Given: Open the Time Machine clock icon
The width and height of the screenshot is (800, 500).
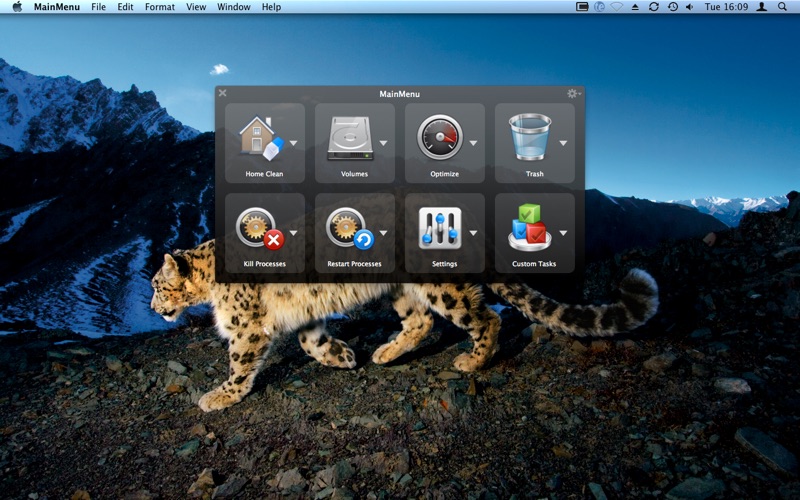Looking at the screenshot, I should (x=673, y=7).
